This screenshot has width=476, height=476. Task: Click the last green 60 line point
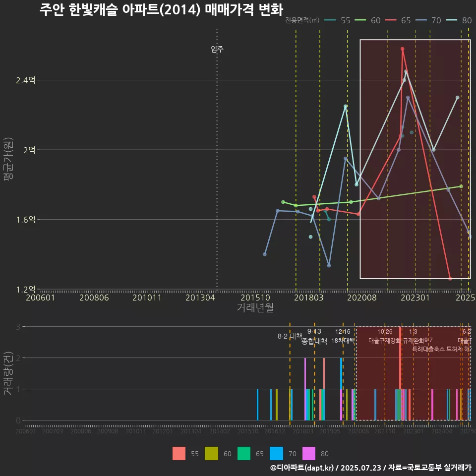click(461, 186)
